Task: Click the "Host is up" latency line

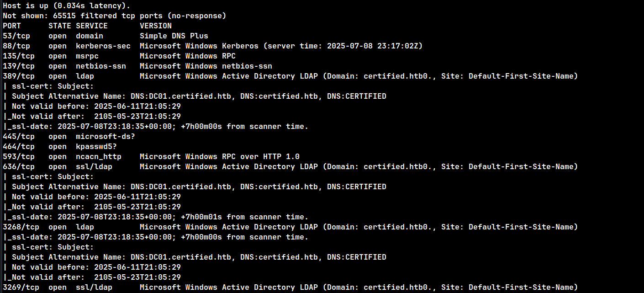Action: coord(66,5)
